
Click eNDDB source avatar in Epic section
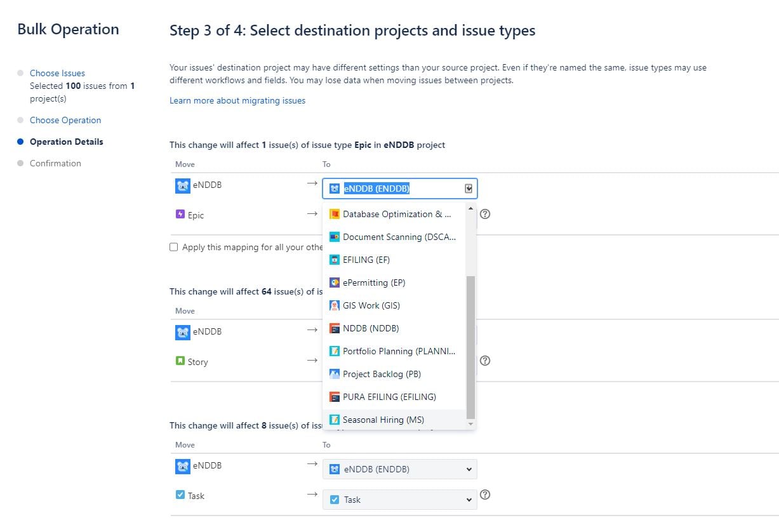pos(183,186)
